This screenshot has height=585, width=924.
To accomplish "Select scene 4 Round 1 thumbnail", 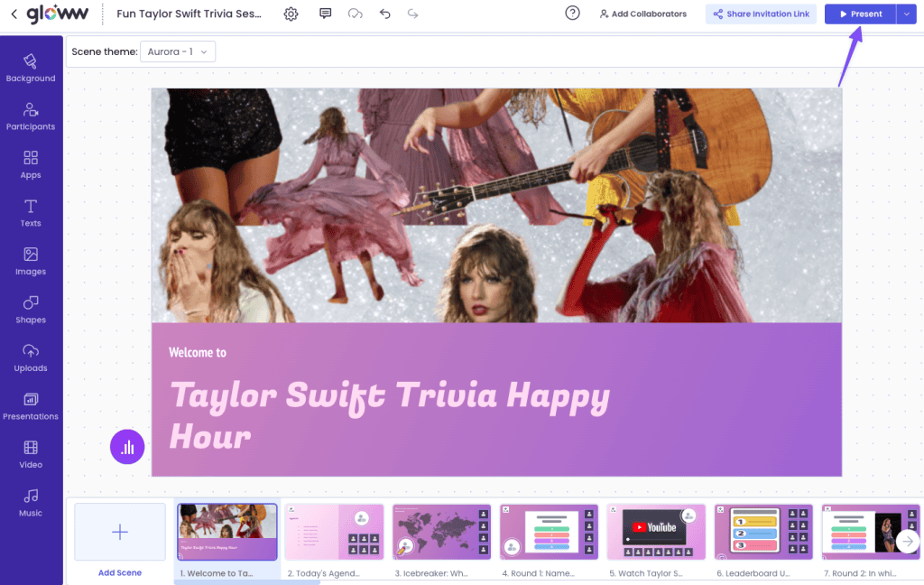I will pyautogui.click(x=549, y=532).
